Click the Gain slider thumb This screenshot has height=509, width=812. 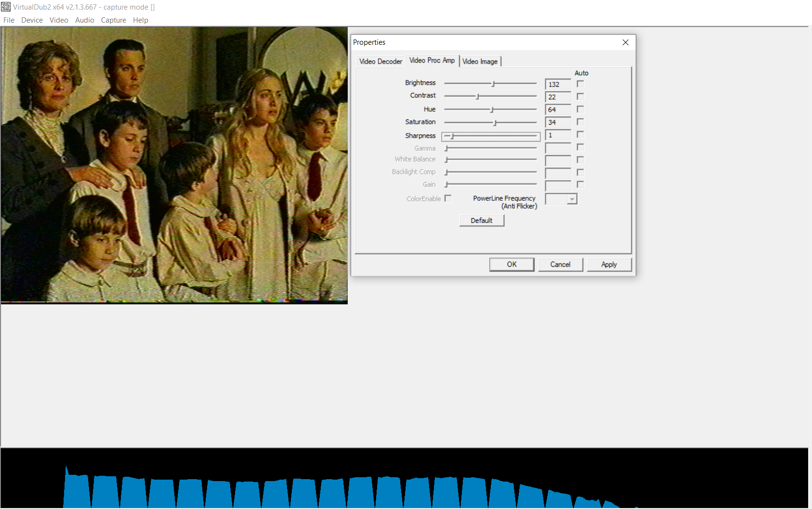[x=446, y=184]
